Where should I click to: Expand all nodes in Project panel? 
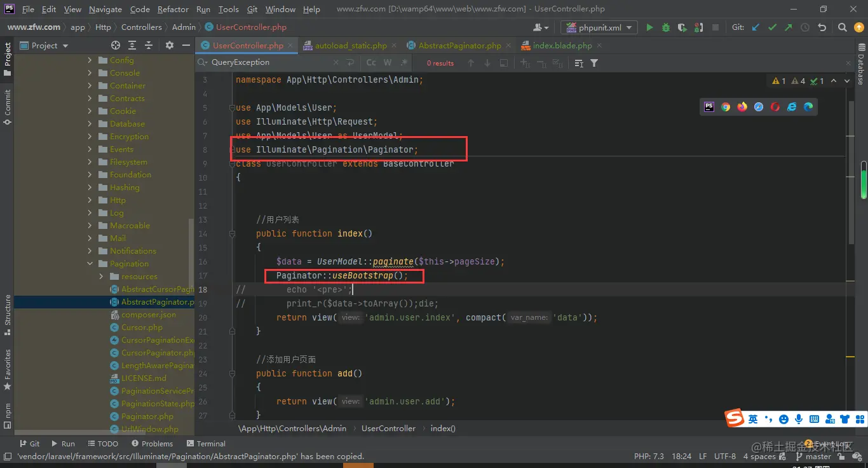click(x=132, y=45)
